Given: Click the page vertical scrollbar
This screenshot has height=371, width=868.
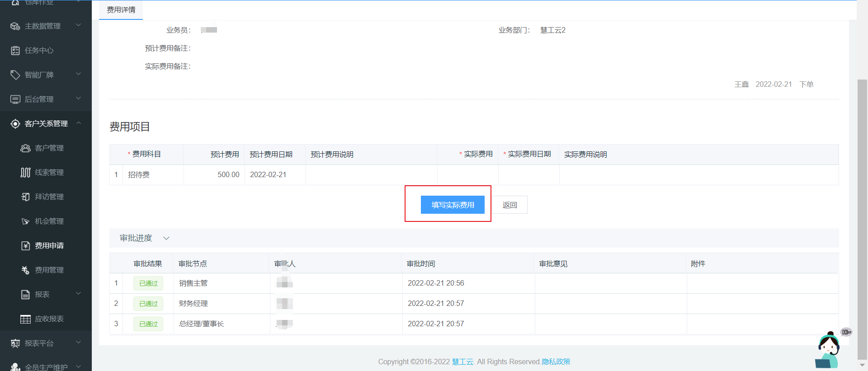Looking at the screenshot, I should [862, 217].
